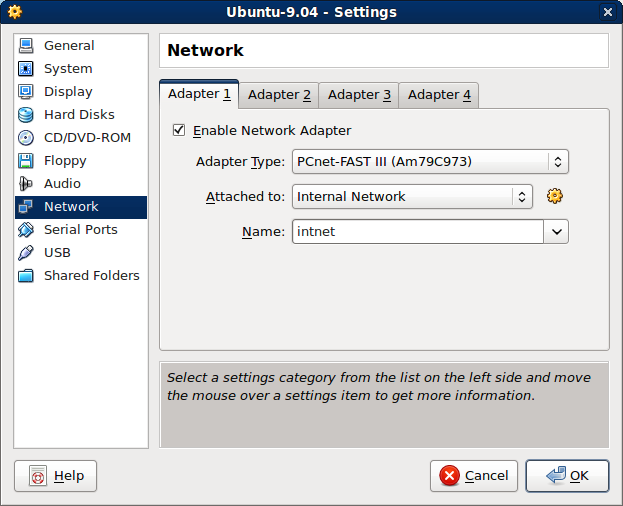Open the System settings category icon
Viewport: 623px width, 506px height.
pos(26,69)
